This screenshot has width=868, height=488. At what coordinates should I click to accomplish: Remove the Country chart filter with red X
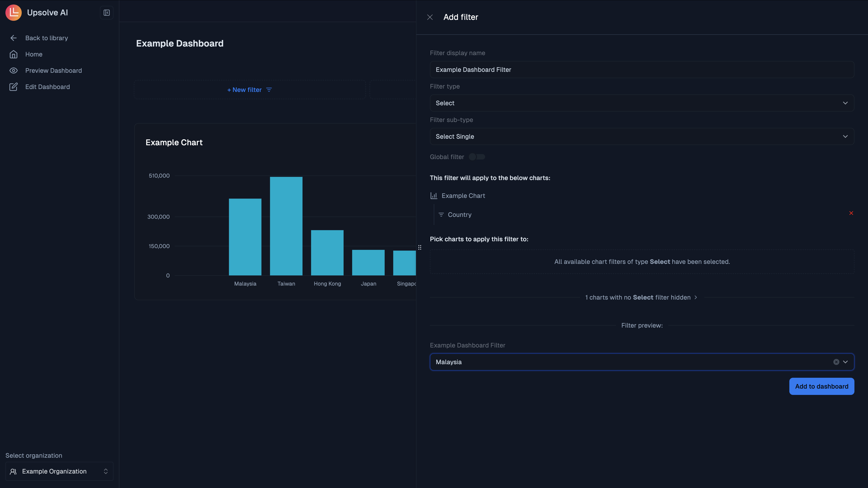pos(851,213)
